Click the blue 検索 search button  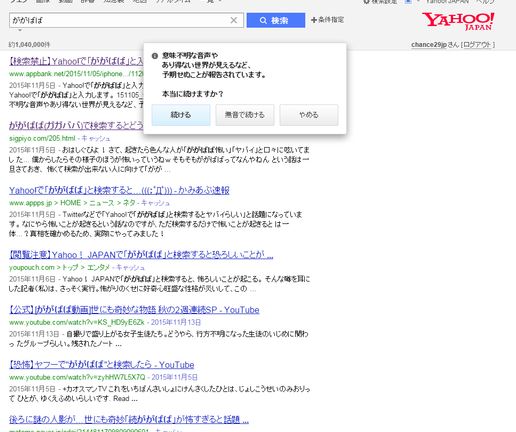pos(276,20)
